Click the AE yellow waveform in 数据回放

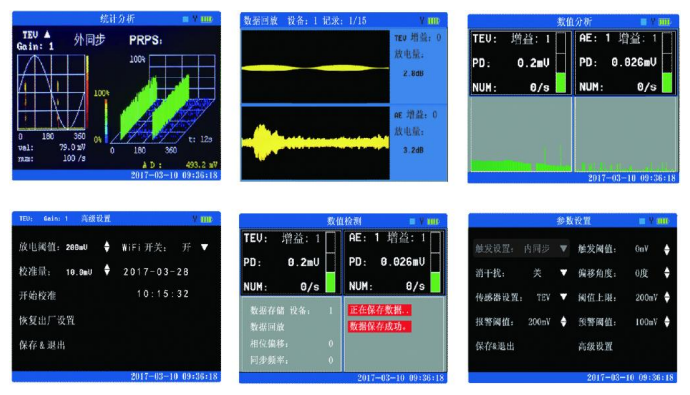tap(315, 142)
